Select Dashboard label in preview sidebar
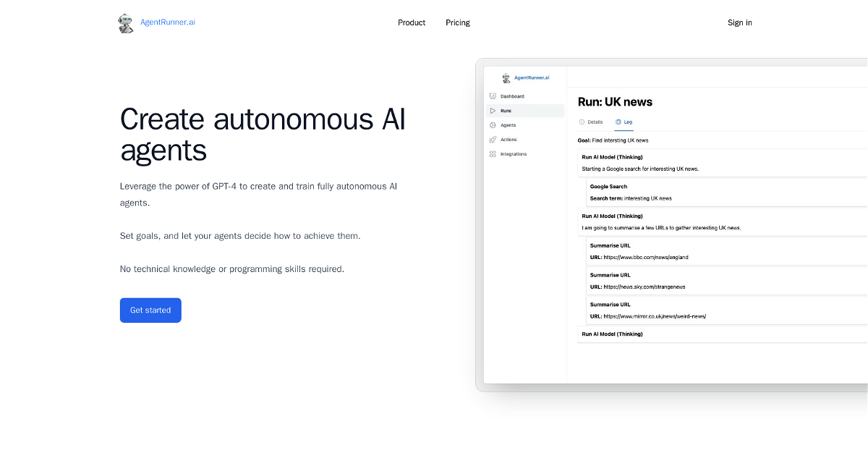Viewport: 868px width, 453px height. coord(512,96)
